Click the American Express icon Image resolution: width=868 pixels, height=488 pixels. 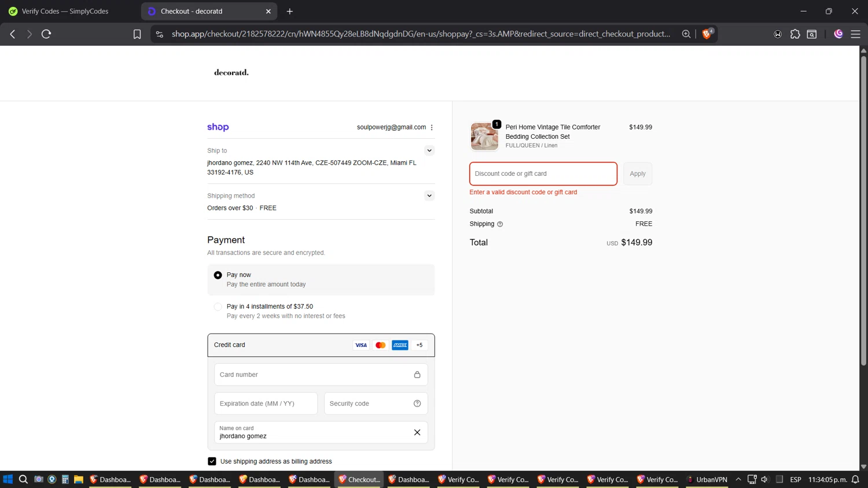tap(400, 345)
